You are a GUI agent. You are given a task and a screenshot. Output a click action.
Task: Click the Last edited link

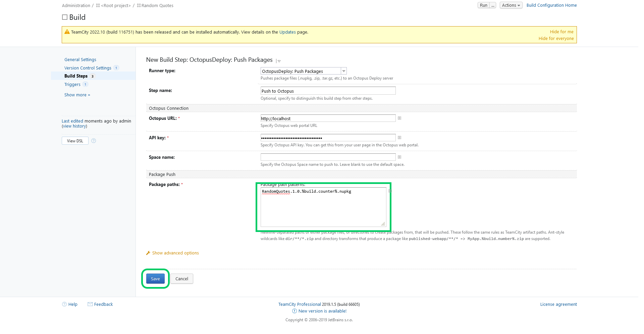coord(72,121)
